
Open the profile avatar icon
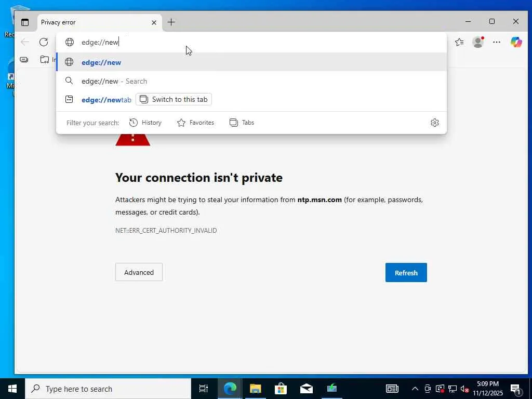coord(478,42)
